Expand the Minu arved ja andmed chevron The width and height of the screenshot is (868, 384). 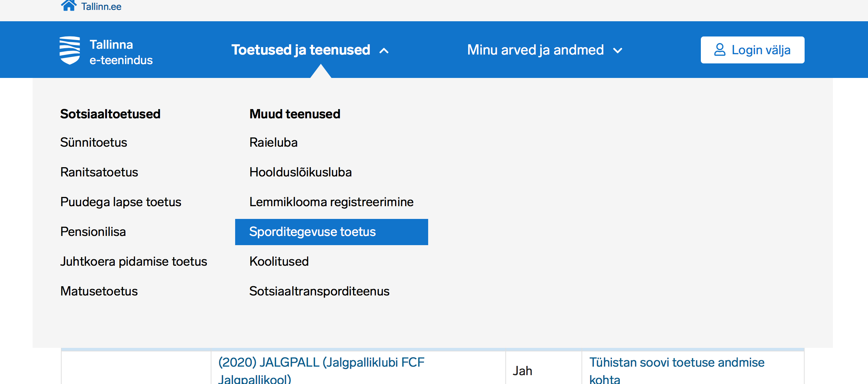(618, 51)
